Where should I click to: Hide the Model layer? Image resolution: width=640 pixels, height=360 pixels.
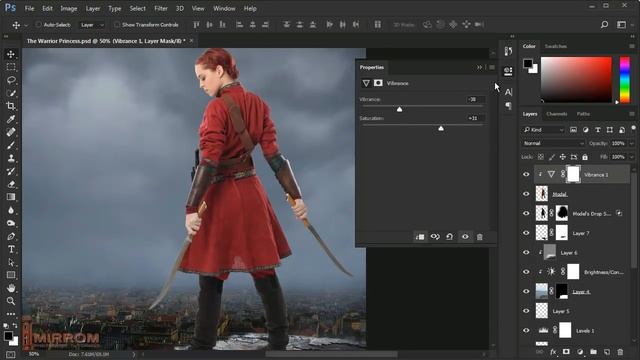pyautogui.click(x=526, y=194)
